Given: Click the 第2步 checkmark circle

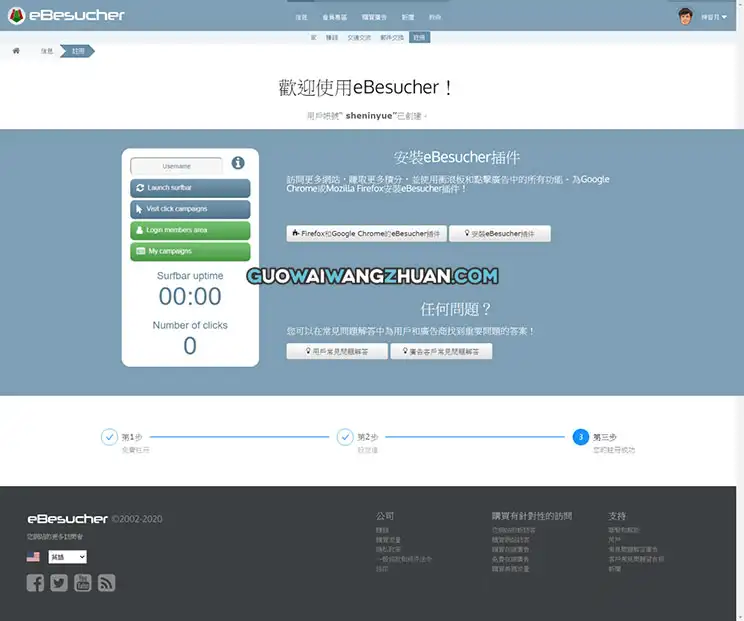Looking at the screenshot, I should point(345,437).
